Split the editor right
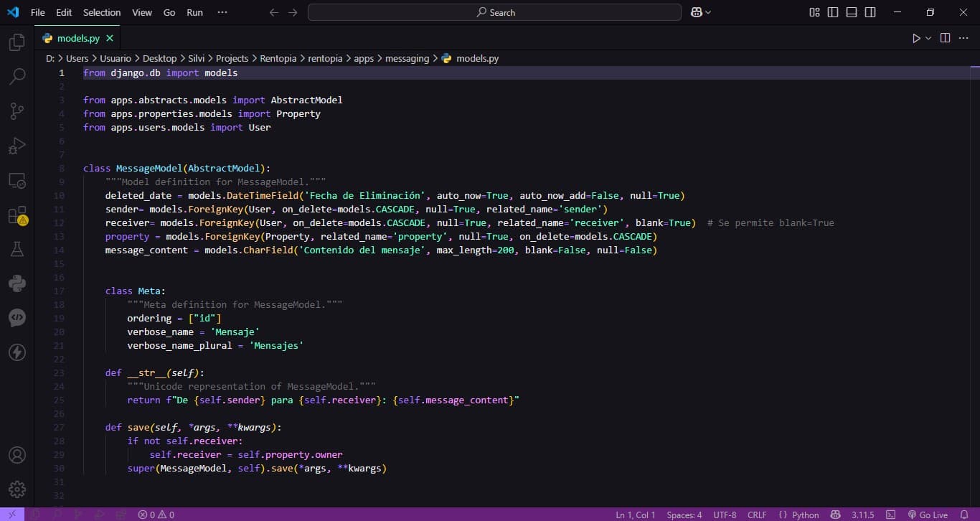 945,38
